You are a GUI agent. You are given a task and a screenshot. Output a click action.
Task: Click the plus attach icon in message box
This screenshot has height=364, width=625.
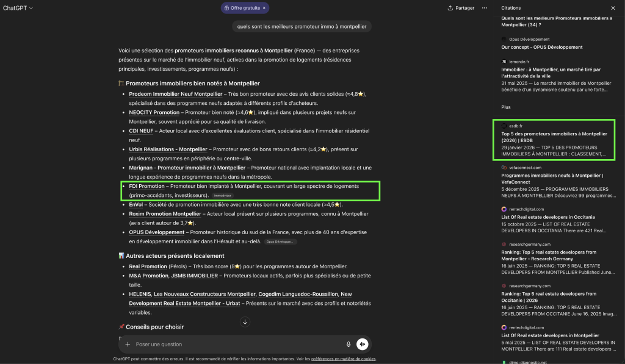click(x=128, y=344)
